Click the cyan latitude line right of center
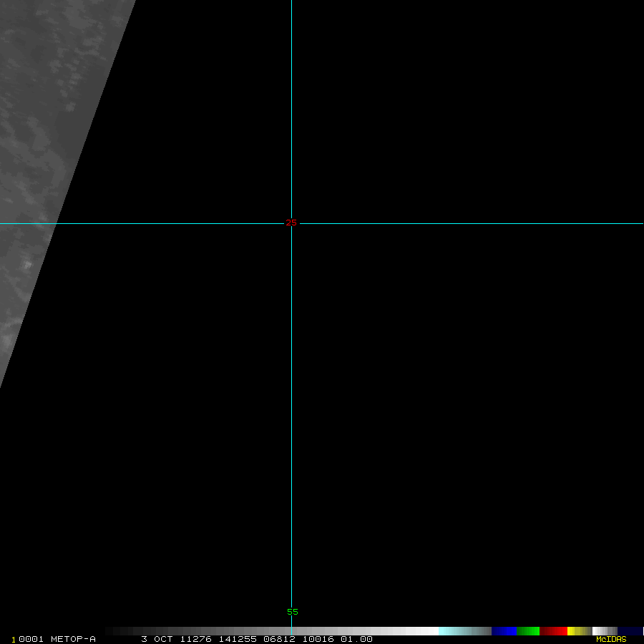Image resolution: width=644 pixels, height=644 pixels. (x=465, y=224)
